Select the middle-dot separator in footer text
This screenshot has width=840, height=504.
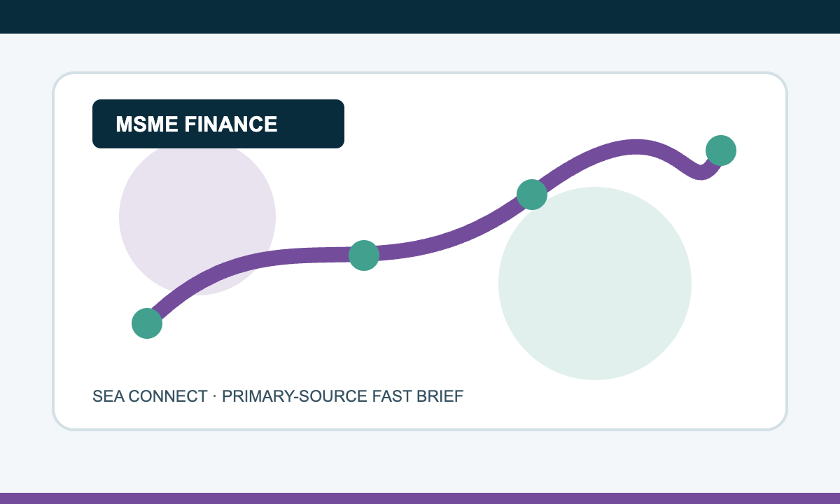[x=215, y=396]
